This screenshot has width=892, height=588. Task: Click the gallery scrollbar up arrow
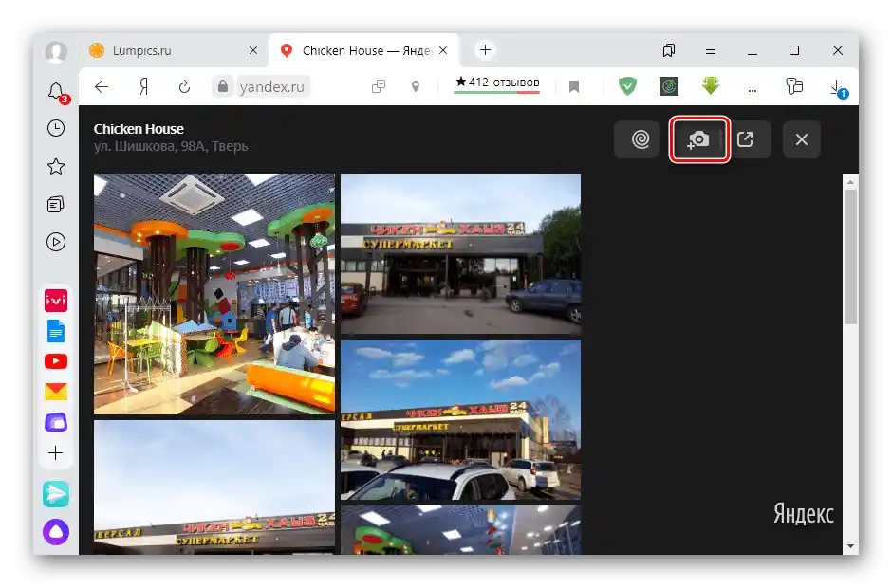850,182
